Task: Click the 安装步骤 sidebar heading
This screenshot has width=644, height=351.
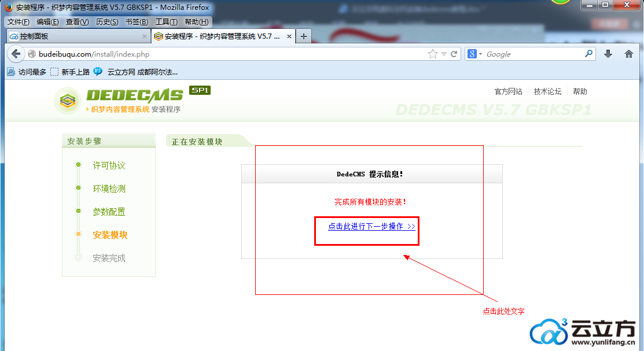Action: [x=84, y=141]
